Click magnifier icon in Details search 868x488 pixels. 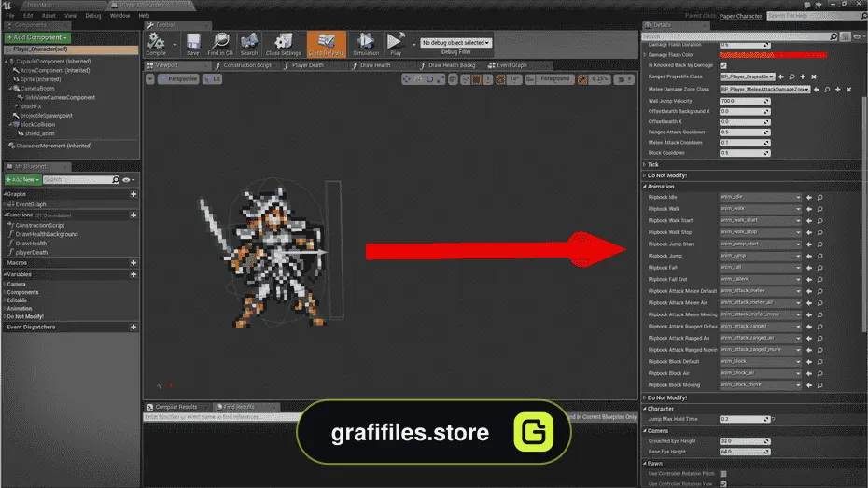tap(833, 36)
